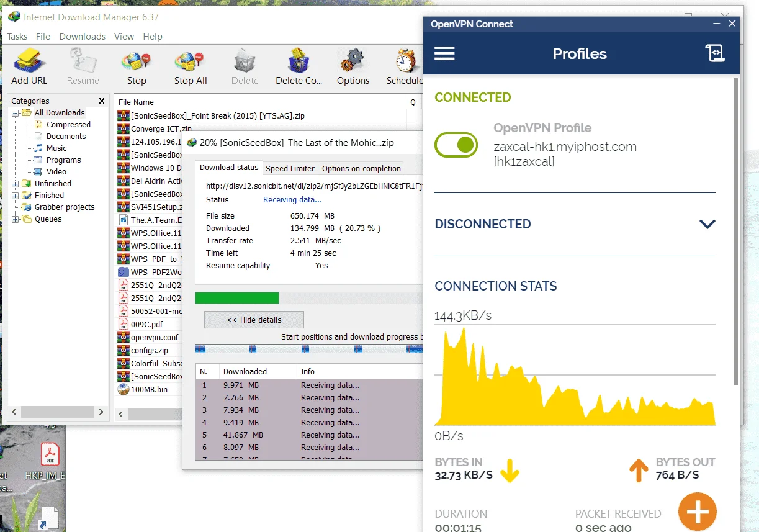
Task: Collapse All Downloads tree node
Action: pos(15,113)
